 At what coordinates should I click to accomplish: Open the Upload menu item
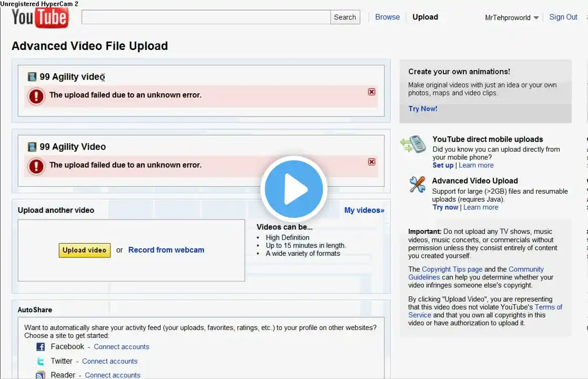click(x=425, y=17)
